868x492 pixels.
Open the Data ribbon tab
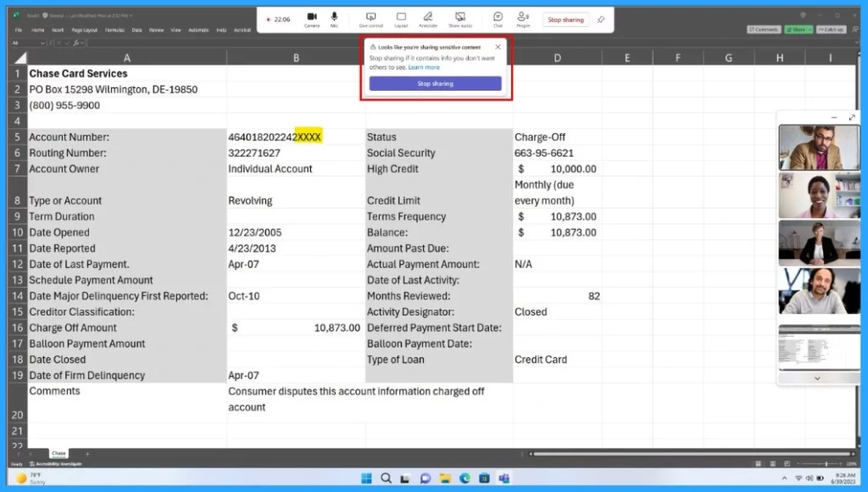136,30
